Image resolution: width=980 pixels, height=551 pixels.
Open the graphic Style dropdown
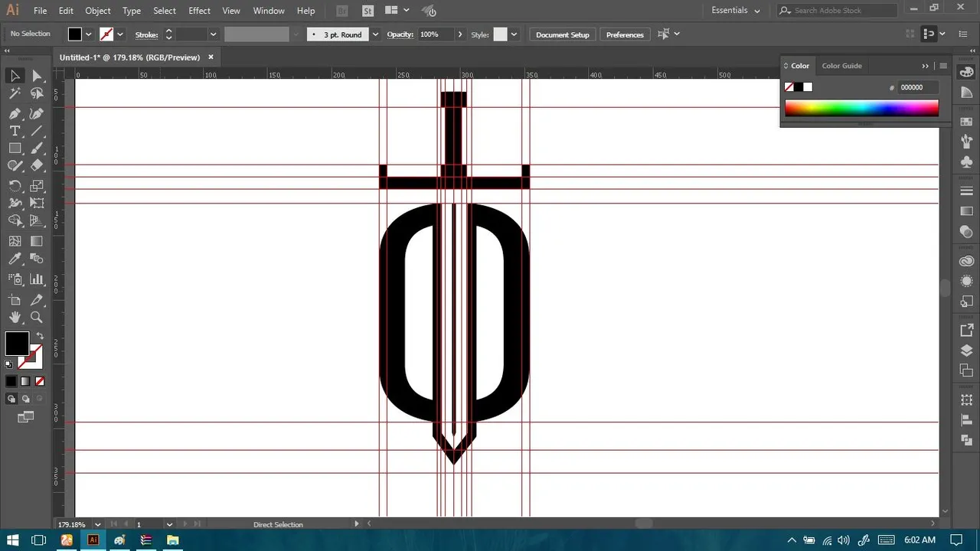514,34
